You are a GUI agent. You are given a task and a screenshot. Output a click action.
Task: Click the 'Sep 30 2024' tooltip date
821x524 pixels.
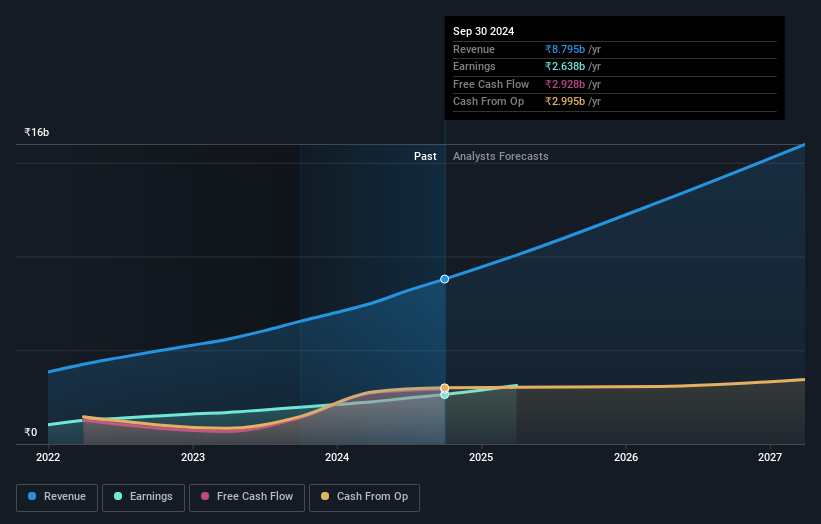483,31
